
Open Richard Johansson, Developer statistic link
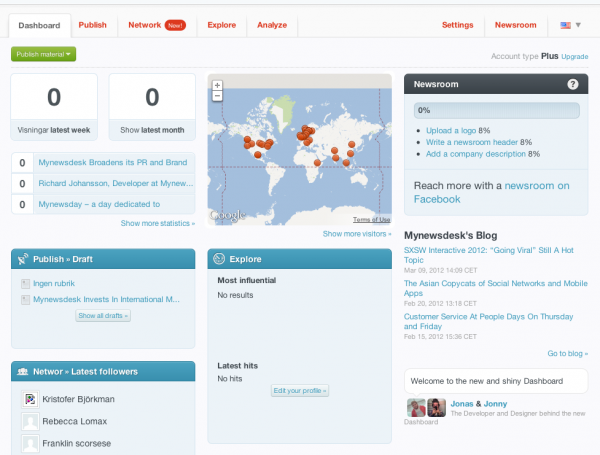[116, 183]
